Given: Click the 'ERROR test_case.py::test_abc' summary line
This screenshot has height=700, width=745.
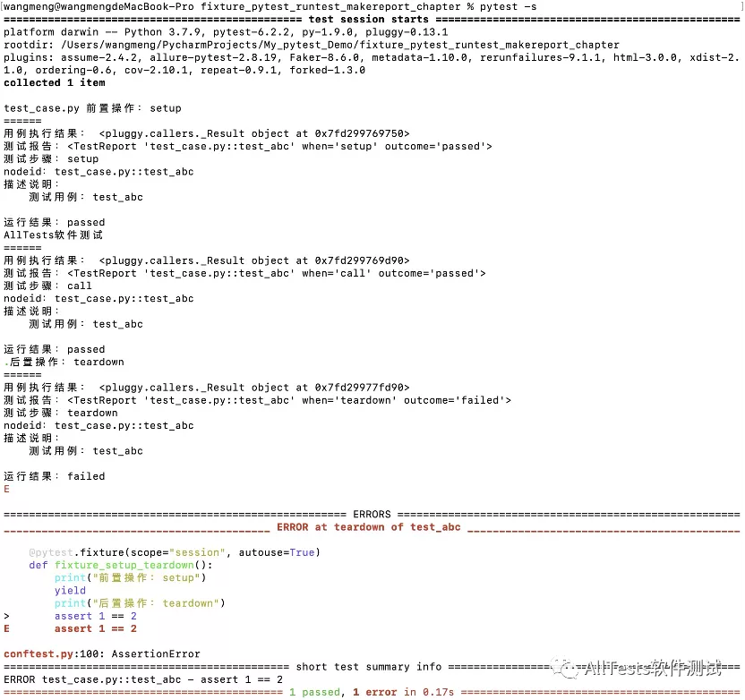Looking at the screenshot, I should (143, 679).
